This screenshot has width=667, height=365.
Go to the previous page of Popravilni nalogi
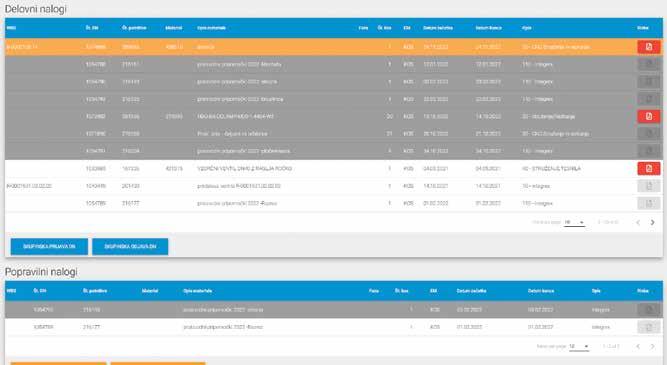click(638, 346)
